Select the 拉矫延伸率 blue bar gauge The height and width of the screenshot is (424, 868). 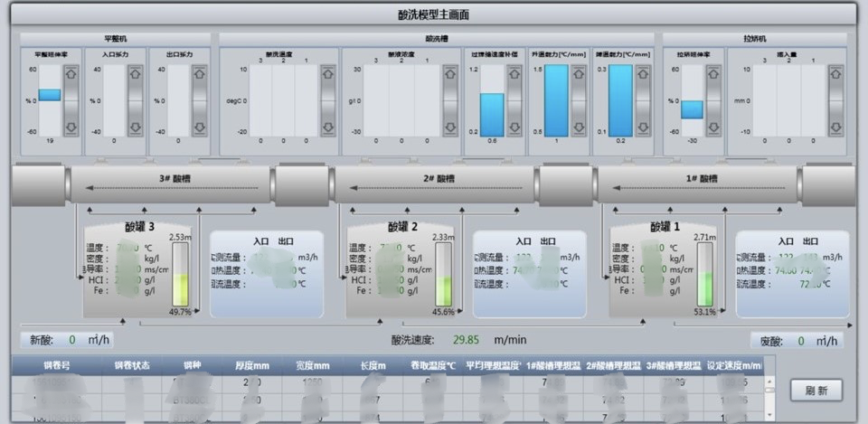pyautogui.click(x=692, y=109)
